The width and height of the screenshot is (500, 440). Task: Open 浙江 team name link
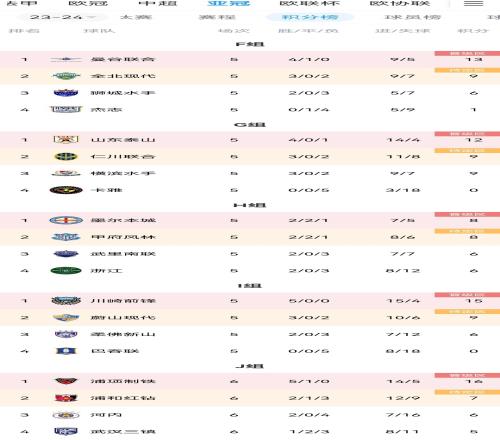(107, 270)
